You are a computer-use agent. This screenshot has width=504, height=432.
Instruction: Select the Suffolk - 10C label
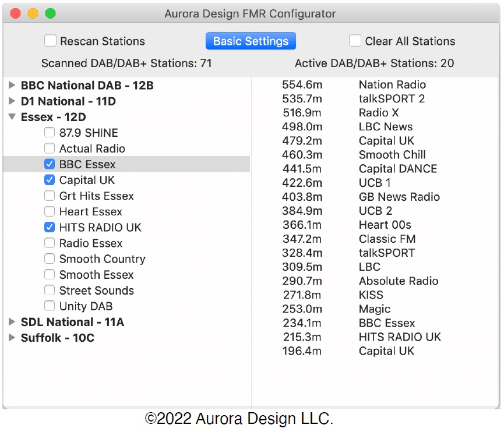click(x=58, y=338)
